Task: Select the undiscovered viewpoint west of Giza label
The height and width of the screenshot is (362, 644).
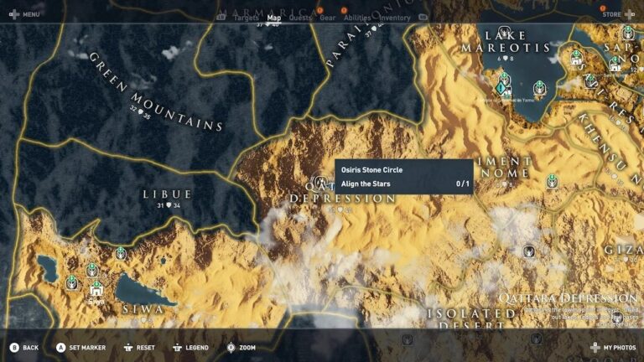Action: point(529,251)
